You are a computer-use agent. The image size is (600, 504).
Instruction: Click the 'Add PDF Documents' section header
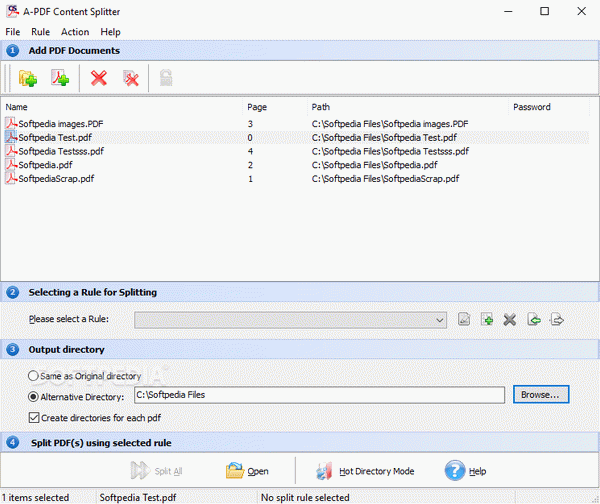(74, 51)
